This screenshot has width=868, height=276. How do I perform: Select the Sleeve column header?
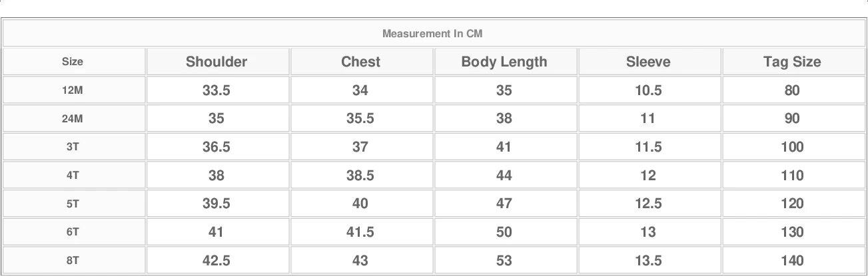pyautogui.click(x=648, y=62)
